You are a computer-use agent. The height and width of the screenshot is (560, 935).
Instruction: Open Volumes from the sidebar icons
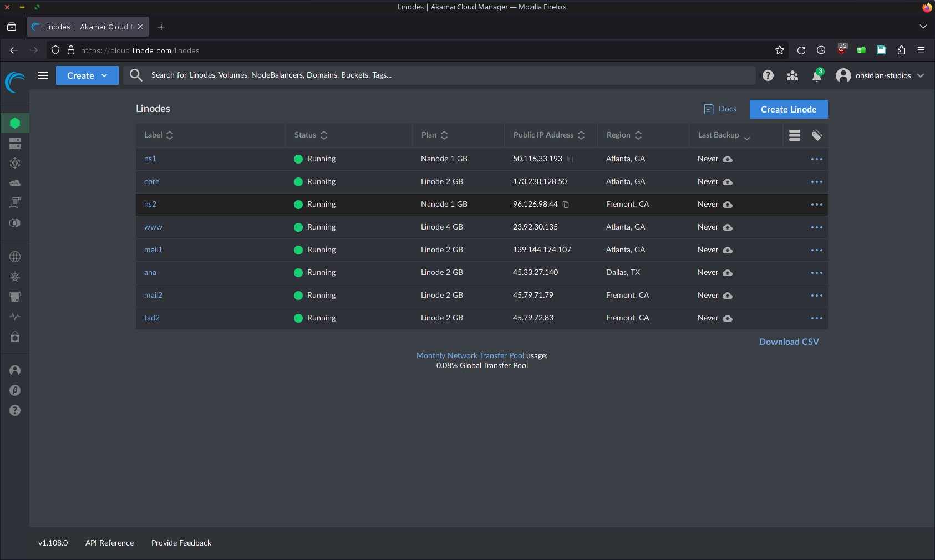(x=15, y=143)
